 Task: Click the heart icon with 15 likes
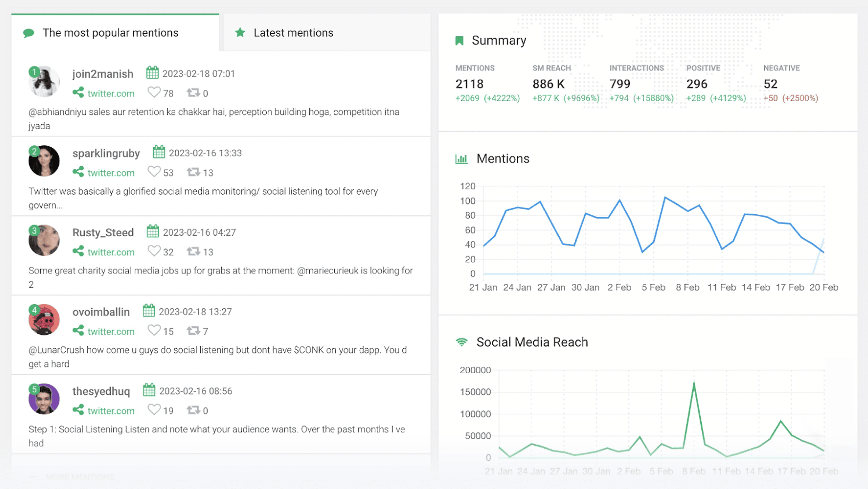(x=154, y=330)
